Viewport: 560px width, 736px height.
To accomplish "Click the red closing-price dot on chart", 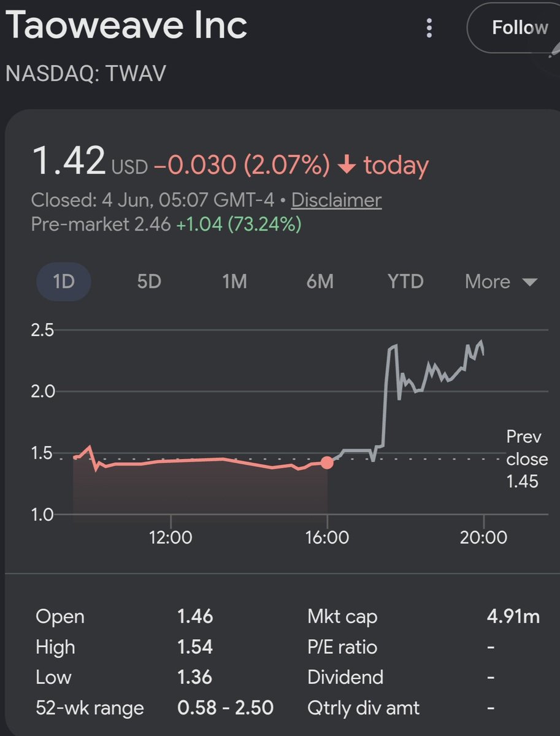I will 328,462.
